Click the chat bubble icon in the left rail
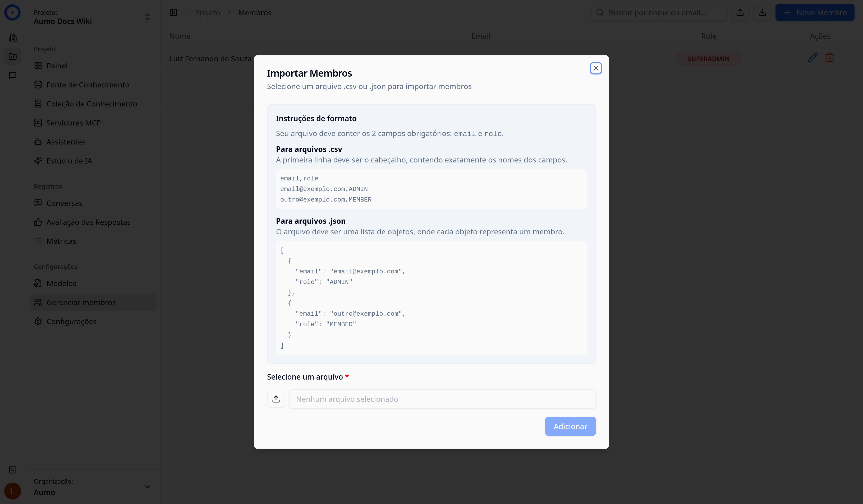863x504 pixels. (13, 76)
